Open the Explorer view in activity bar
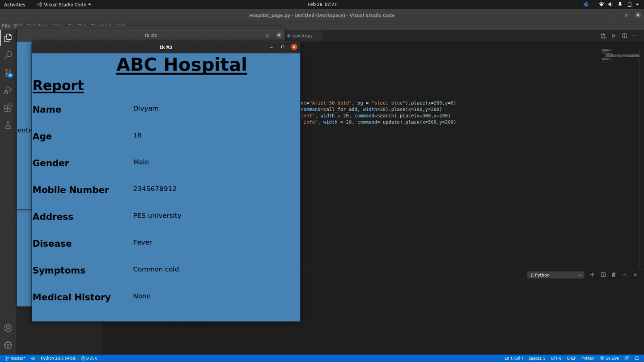Screen dimensions: 644x362 tap(8, 38)
